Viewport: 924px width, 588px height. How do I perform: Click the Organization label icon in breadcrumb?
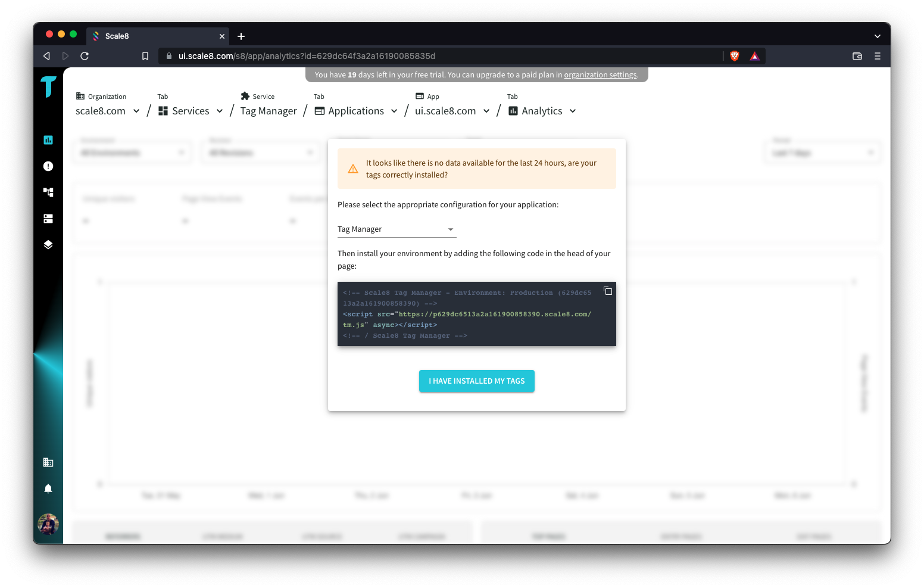pyautogui.click(x=80, y=96)
